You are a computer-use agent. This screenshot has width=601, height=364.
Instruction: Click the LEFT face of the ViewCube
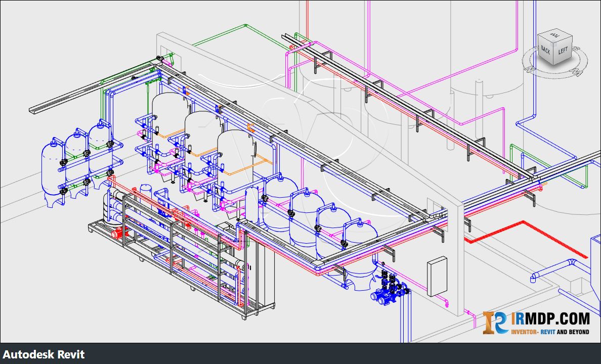point(563,50)
